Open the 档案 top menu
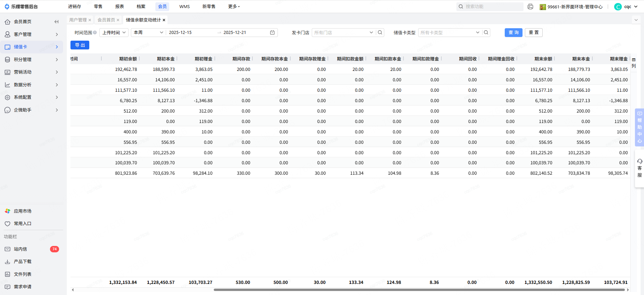Viewport: 644px width, 295px height. pyautogui.click(x=141, y=7)
